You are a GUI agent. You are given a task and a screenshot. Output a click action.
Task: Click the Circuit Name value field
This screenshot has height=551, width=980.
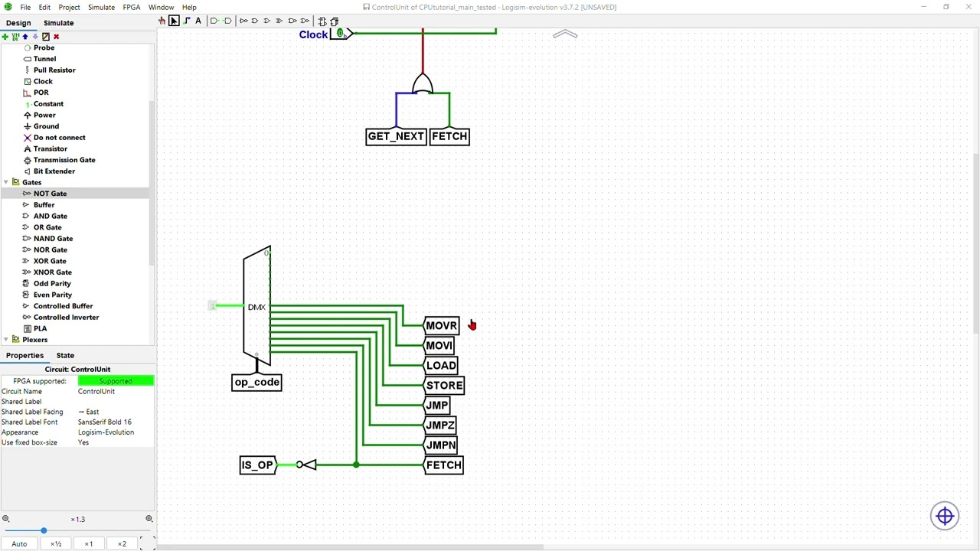pyautogui.click(x=116, y=391)
